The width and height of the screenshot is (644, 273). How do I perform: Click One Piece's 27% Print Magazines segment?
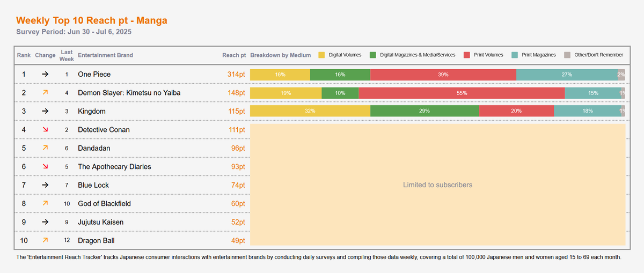click(567, 75)
